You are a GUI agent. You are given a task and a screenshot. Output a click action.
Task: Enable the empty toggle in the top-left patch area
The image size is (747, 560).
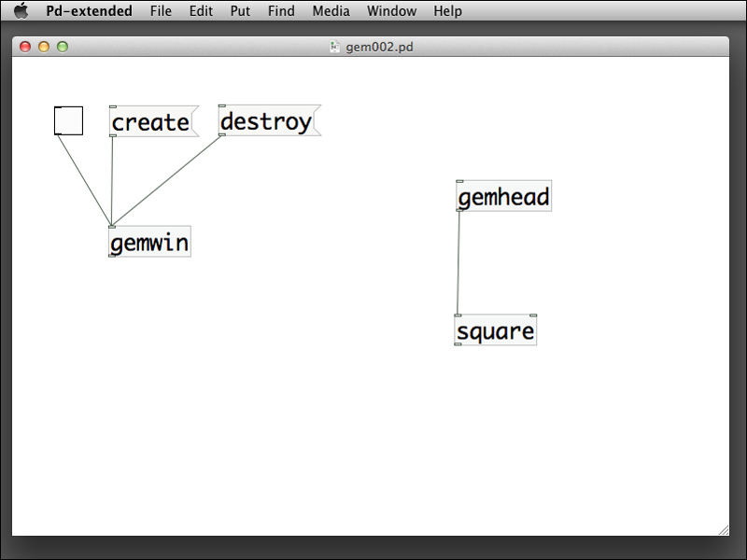pyautogui.click(x=66, y=119)
